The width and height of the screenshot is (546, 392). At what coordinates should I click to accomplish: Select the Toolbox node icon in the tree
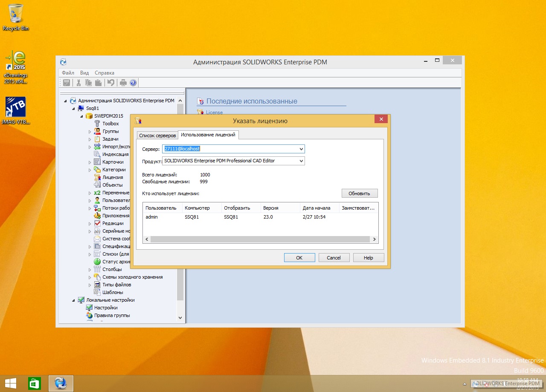[97, 124]
